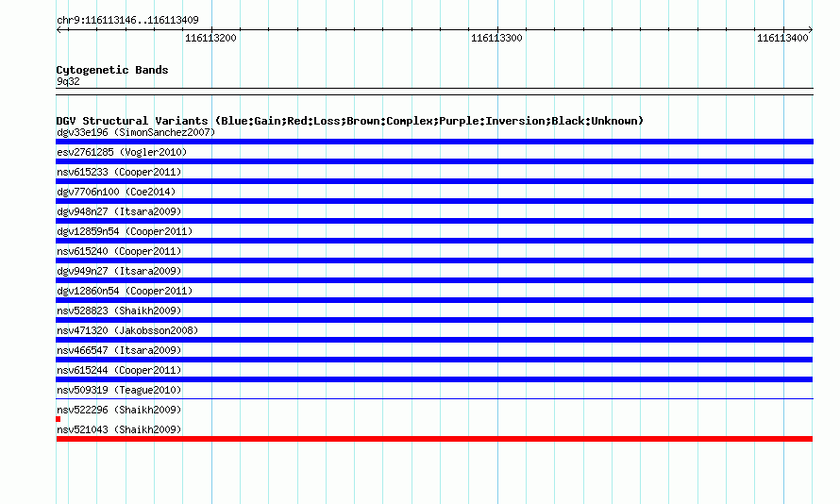Click the 116113400 ruler position
The image size is (840, 504).
tap(782, 38)
